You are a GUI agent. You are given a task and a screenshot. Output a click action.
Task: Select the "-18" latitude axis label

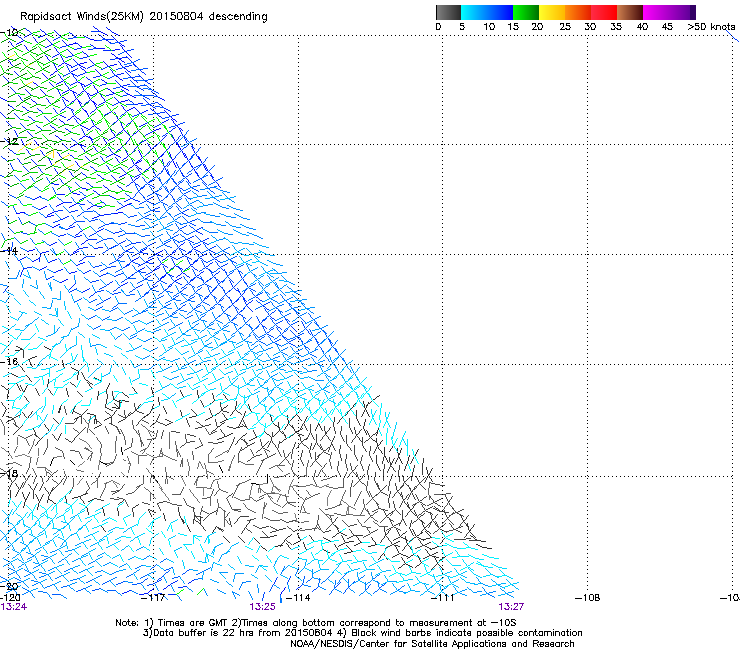pyautogui.click(x=9, y=473)
